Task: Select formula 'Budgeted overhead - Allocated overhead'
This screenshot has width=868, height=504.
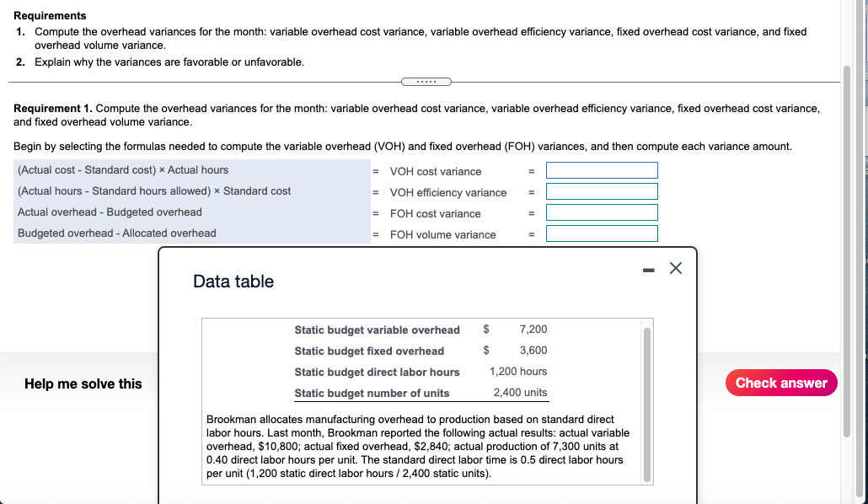Action: pos(117,233)
